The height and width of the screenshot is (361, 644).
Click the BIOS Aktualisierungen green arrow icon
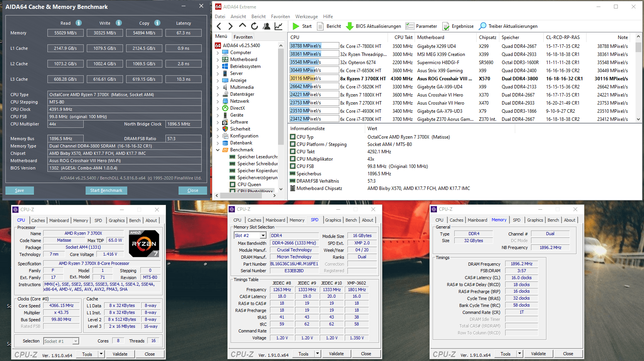coord(350,26)
